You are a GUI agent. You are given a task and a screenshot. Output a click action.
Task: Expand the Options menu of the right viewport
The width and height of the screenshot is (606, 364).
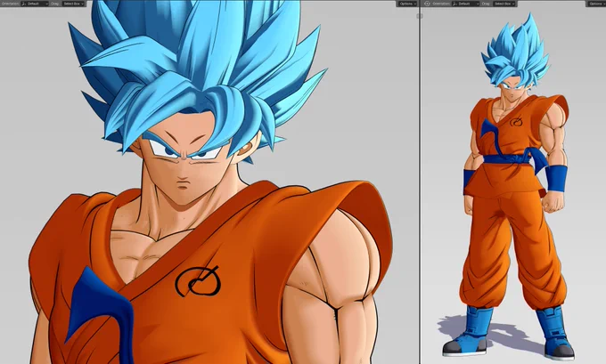[x=596, y=4]
